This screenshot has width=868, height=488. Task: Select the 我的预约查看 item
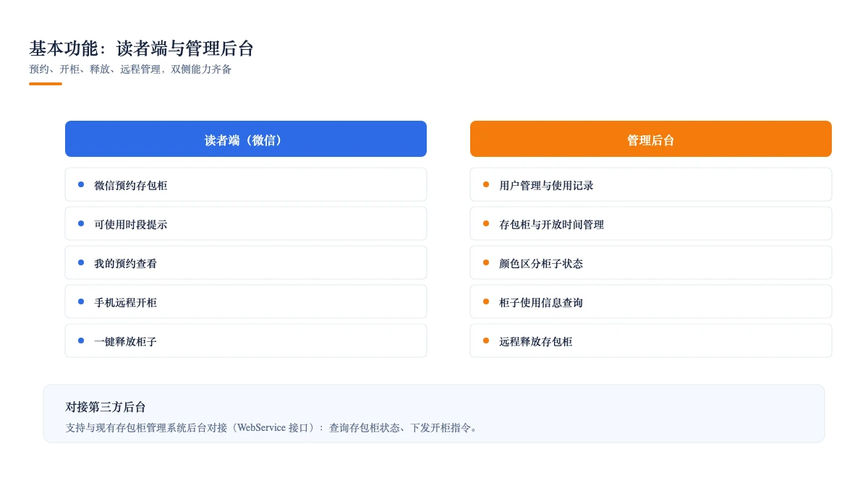coord(246,262)
